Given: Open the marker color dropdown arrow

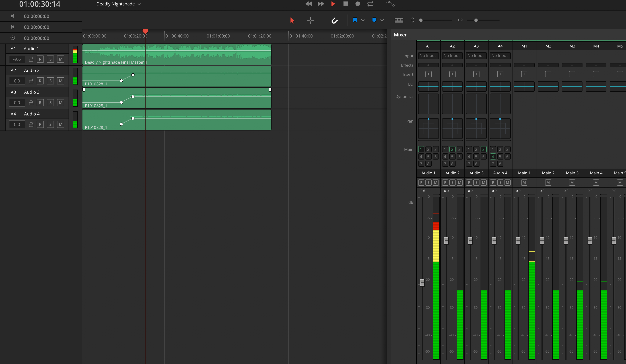Looking at the screenshot, I should pyautogui.click(x=382, y=20).
